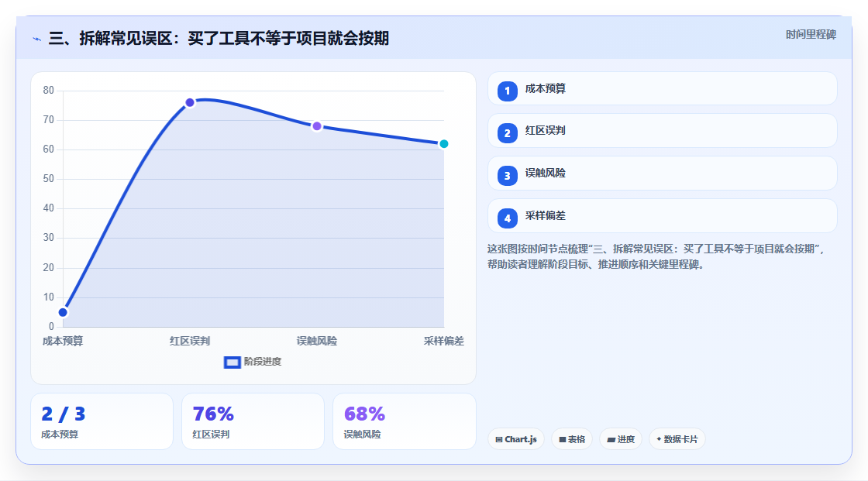The width and height of the screenshot is (868, 481).
Task: Click the number 1 badge for 成本预算
Action: click(507, 91)
